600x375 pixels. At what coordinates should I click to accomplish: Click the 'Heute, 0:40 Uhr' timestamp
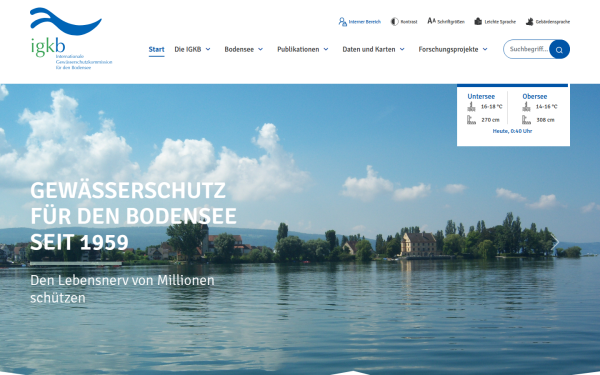point(512,131)
